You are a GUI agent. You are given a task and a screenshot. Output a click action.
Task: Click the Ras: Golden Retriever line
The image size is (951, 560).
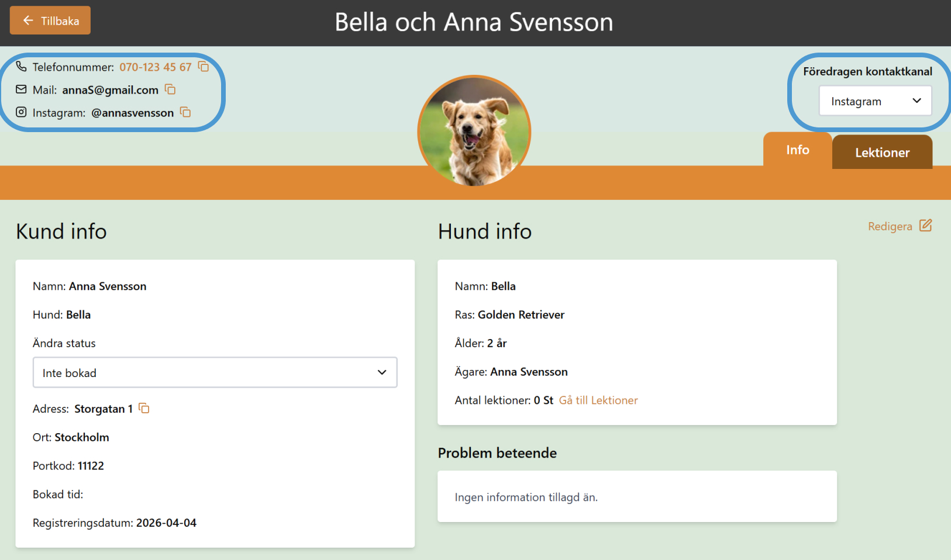click(509, 314)
